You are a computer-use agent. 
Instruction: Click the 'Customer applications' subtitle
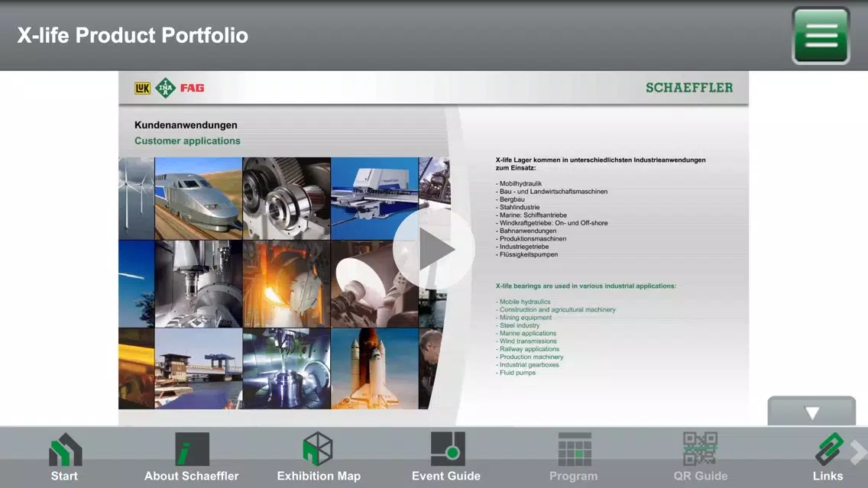click(x=187, y=141)
